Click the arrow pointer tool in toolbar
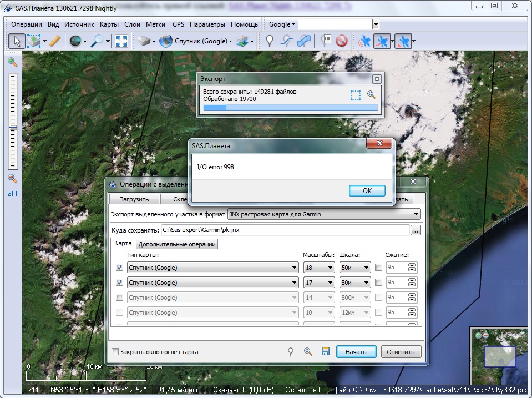532x398 pixels. click(17, 41)
